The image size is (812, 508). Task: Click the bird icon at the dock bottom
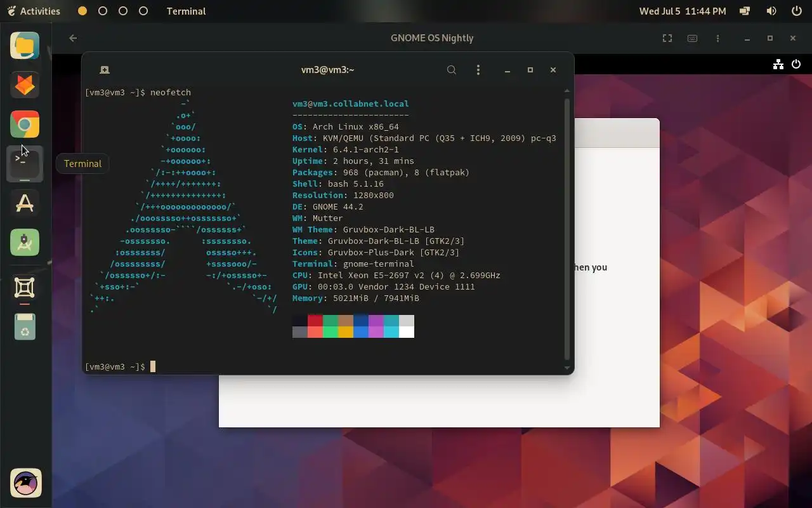[x=26, y=483]
